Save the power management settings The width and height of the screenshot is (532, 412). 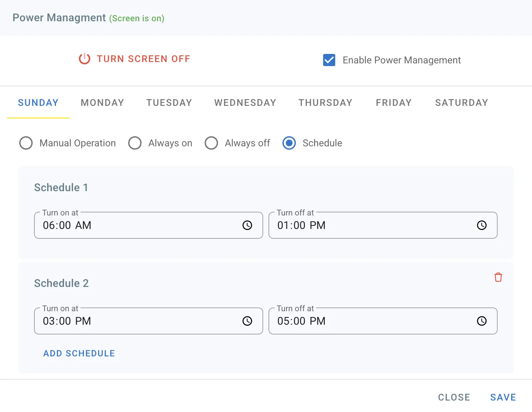[503, 397]
